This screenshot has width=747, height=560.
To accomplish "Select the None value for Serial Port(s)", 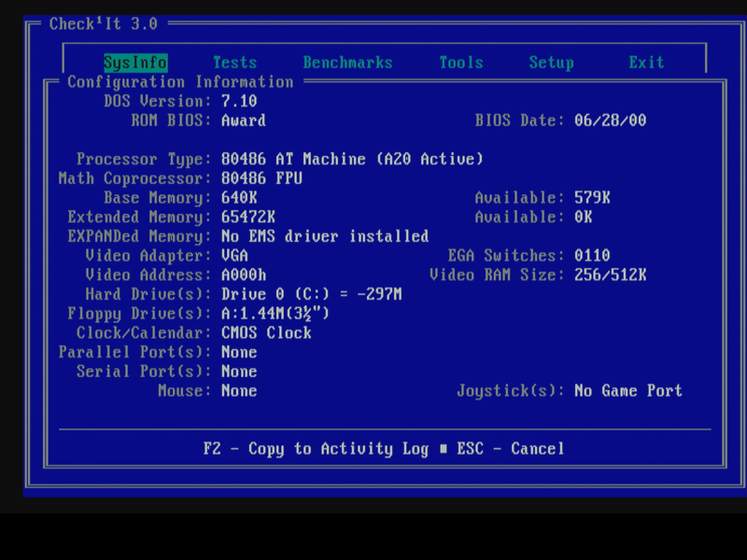I will pos(239,371).
